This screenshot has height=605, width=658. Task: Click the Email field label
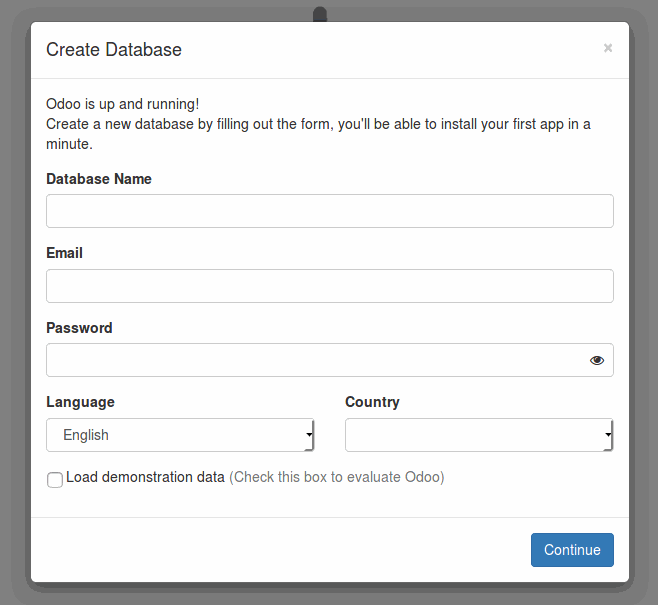tap(64, 253)
